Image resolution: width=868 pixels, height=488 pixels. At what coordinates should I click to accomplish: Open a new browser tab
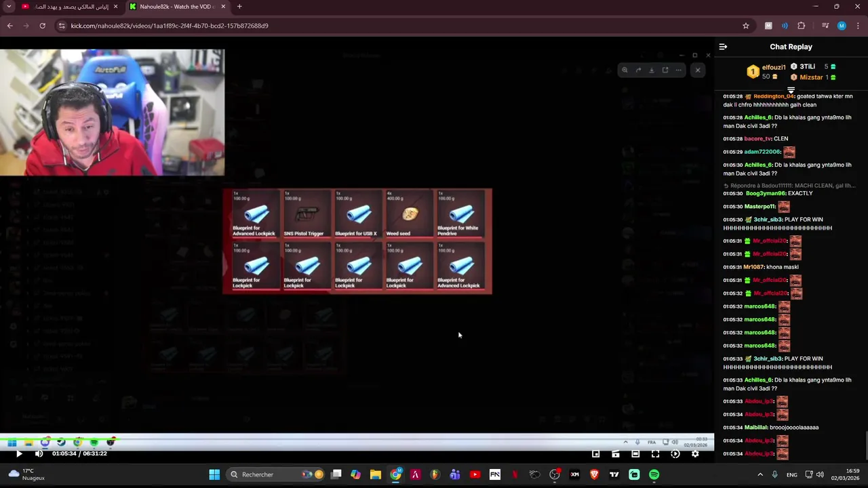point(239,7)
